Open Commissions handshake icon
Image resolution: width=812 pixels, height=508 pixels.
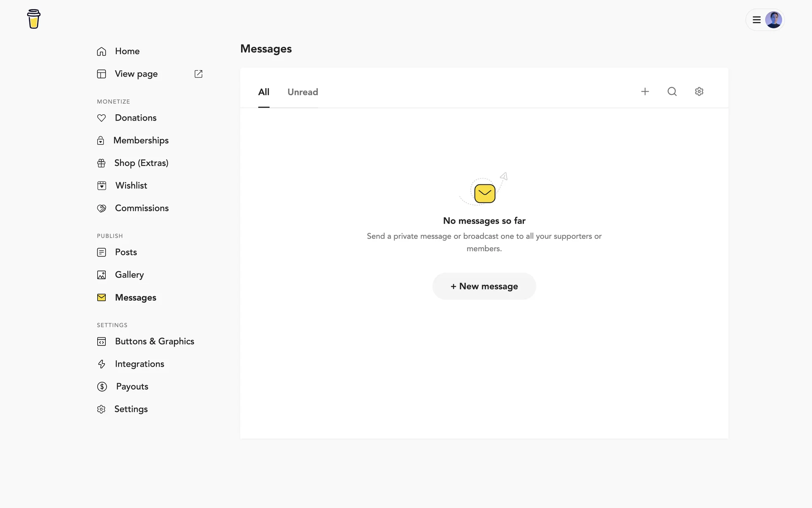(101, 208)
